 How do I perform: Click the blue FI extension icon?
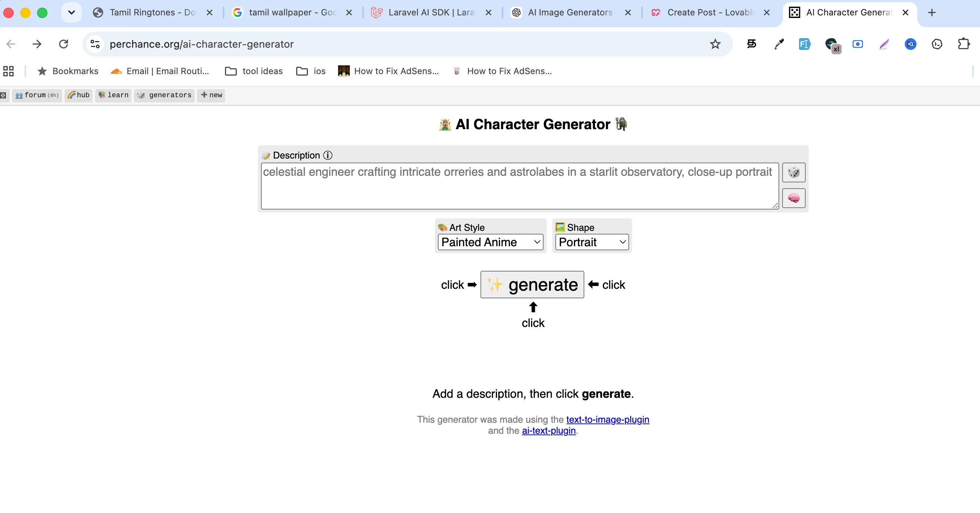(x=804, y=44)
